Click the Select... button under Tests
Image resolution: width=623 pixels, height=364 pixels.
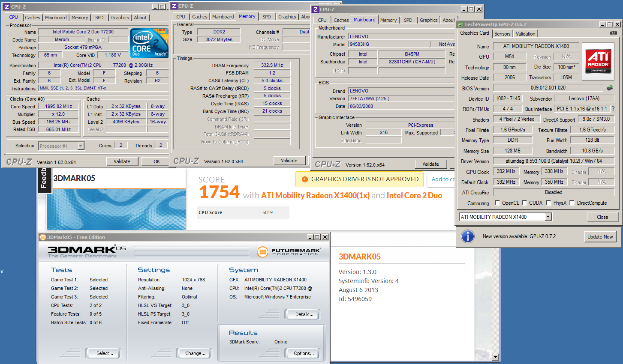(x=102, y=353)
